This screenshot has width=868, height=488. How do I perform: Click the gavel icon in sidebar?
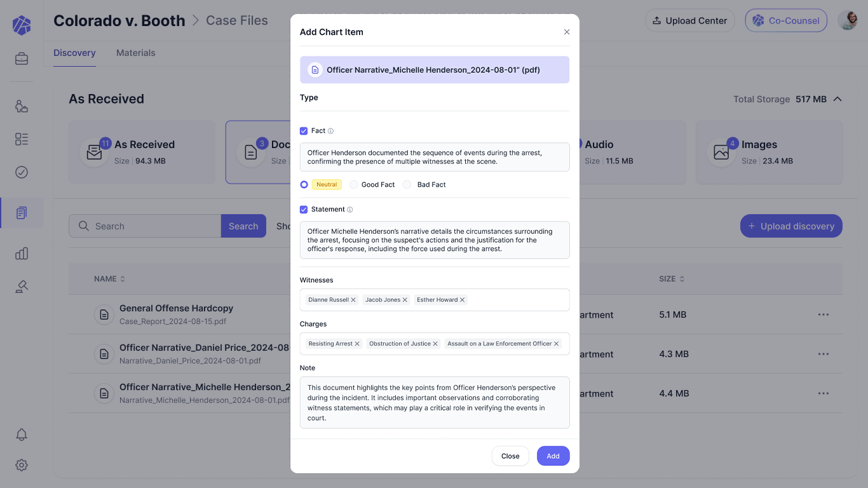pos(22,287)
